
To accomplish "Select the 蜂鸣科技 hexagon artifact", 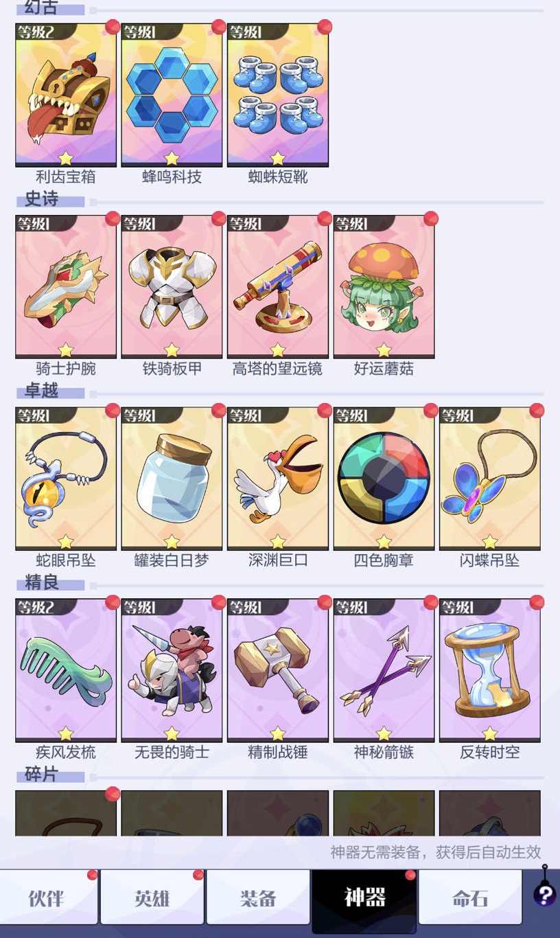I will click(172, 95).
